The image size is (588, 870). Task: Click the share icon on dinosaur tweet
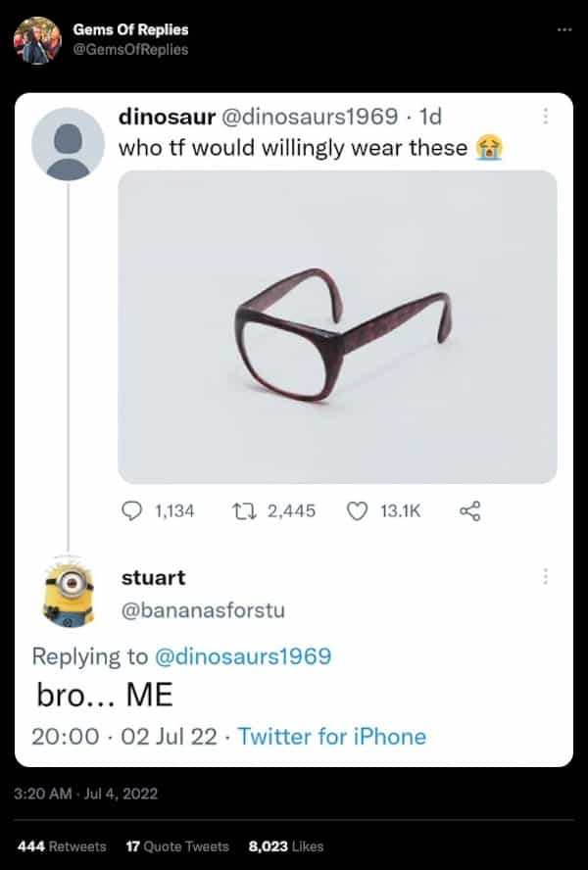coord(470,510)
